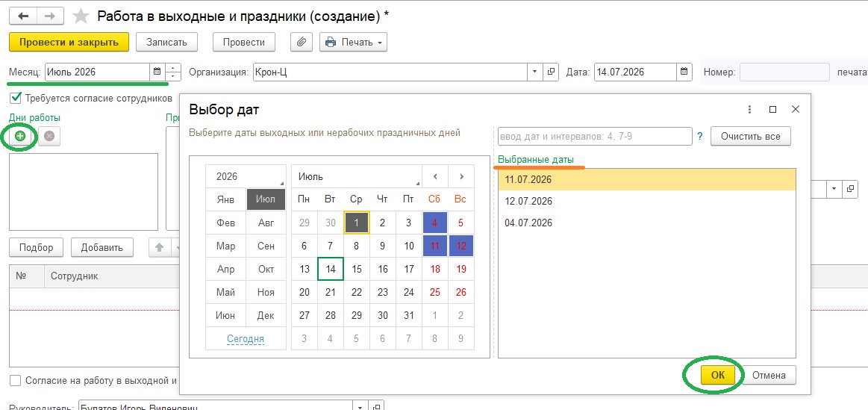This screenshot has height=410, width=868.
Task: Select selected month Июл in grid
Action: click(266, 199)
